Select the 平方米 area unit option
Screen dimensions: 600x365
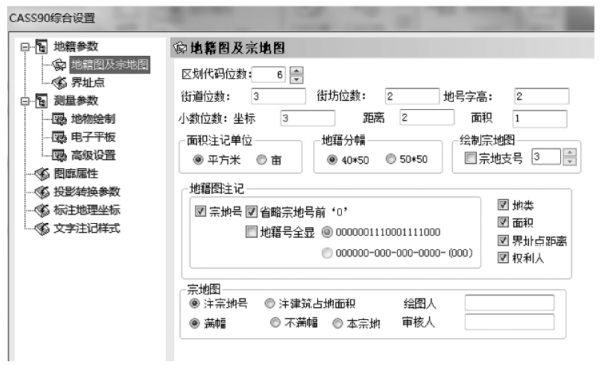(x=198, y=160)
